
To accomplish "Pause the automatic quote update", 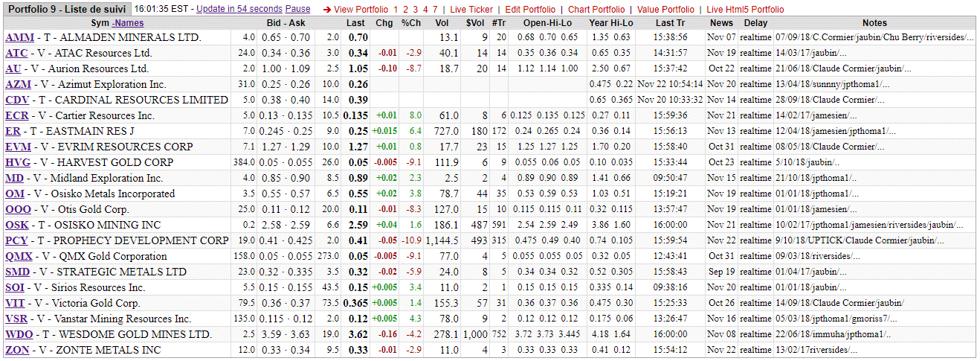I will tap(297, 10).
